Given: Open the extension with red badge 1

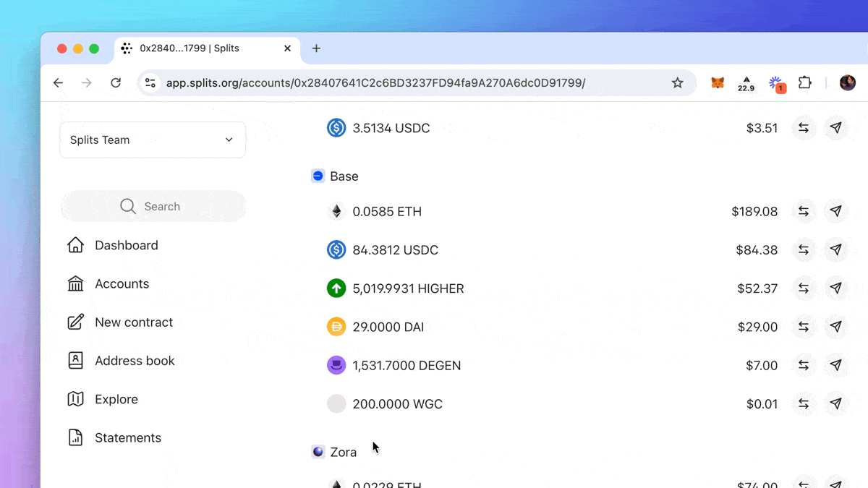Looking at the screenshot, I should [x=776, y=84].
